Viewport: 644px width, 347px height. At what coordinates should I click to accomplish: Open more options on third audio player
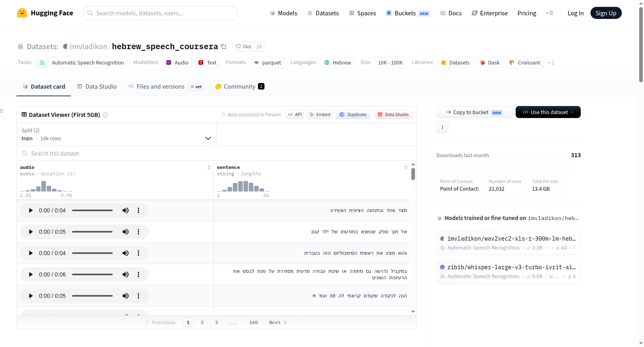pyautogui.click(x=138, y=253)
